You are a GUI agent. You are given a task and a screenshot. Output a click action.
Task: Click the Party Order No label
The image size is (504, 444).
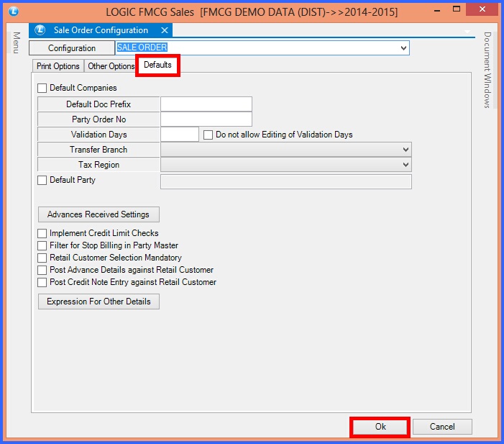coord(98,119)
